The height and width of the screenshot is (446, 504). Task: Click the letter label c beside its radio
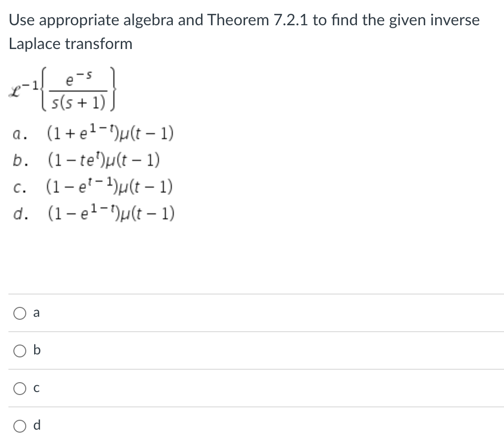(x=35, y=388)
